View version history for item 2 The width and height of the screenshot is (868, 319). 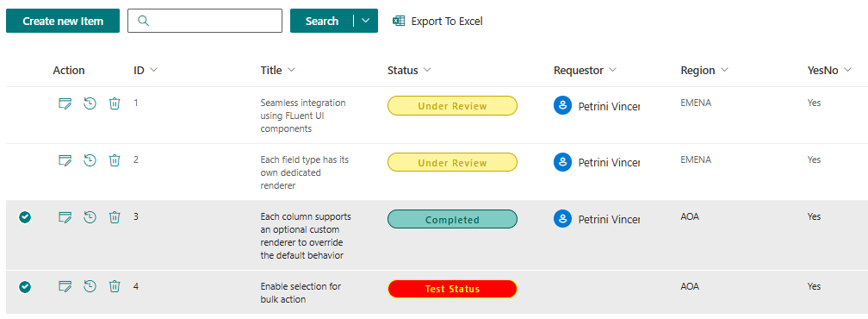90,160
